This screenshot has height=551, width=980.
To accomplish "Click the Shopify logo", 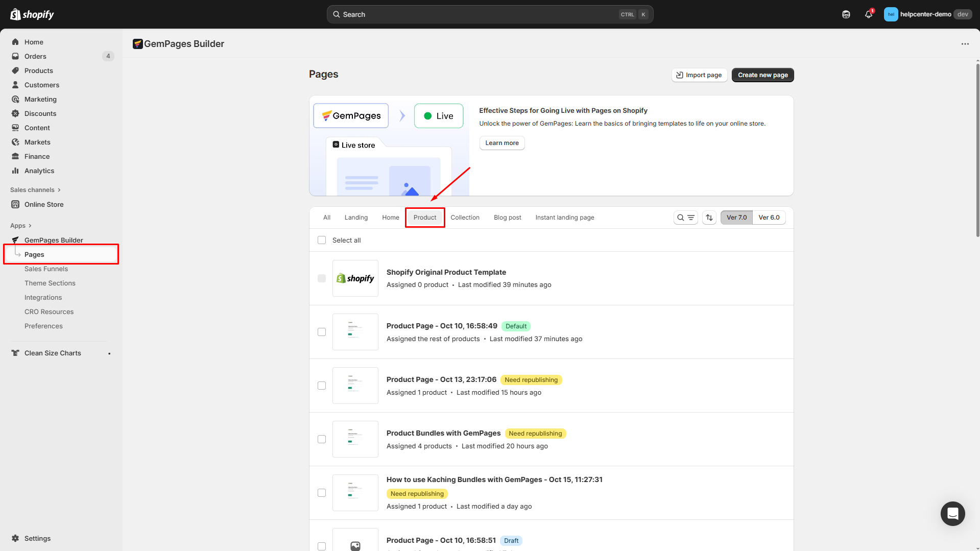I will 32,14.
